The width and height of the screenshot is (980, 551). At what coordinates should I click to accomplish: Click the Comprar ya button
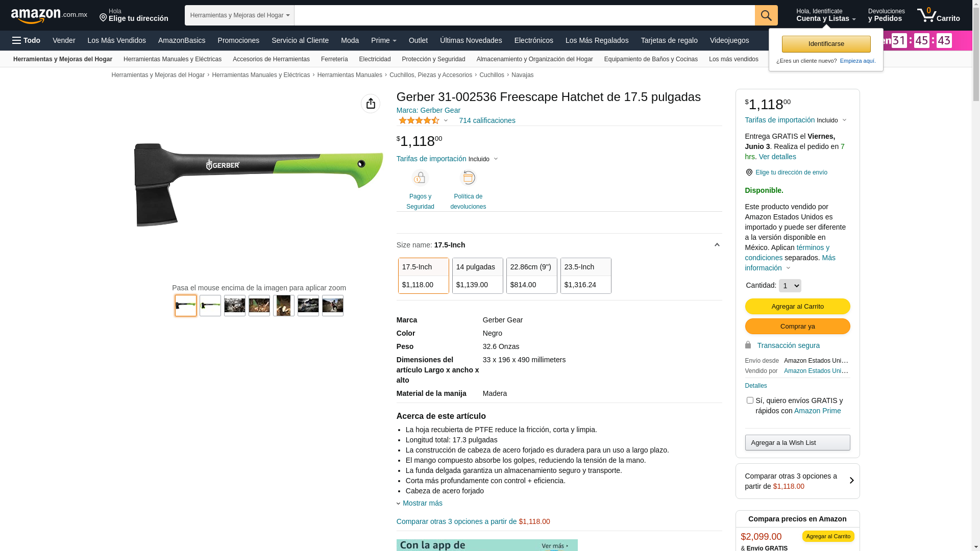[797, 326]
